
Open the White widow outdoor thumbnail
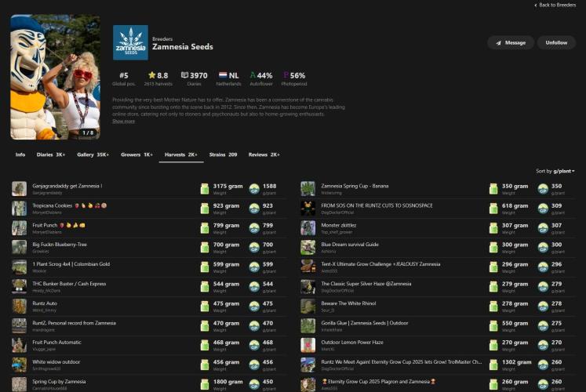[19, 365]
